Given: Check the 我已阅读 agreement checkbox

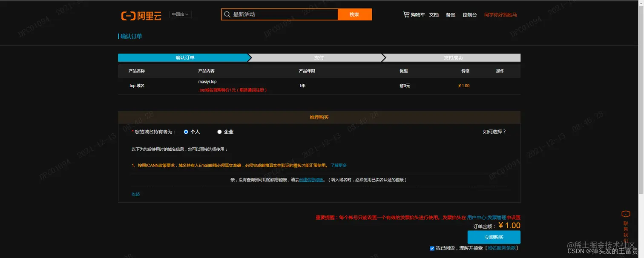Looking at the screenshot, I should point(432,248).
